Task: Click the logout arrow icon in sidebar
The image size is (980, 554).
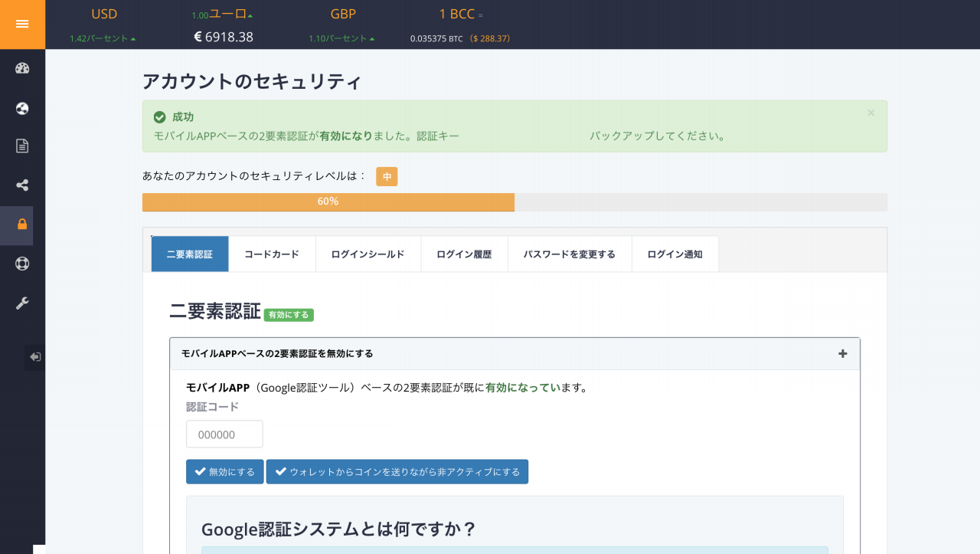Action: (x=35, y=357)
